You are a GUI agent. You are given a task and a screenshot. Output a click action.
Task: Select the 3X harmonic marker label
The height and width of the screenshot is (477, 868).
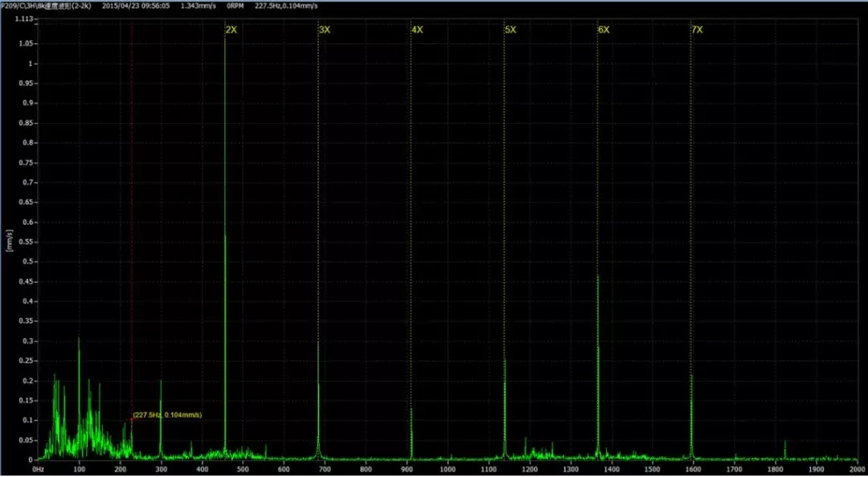[x=324, y=30]
